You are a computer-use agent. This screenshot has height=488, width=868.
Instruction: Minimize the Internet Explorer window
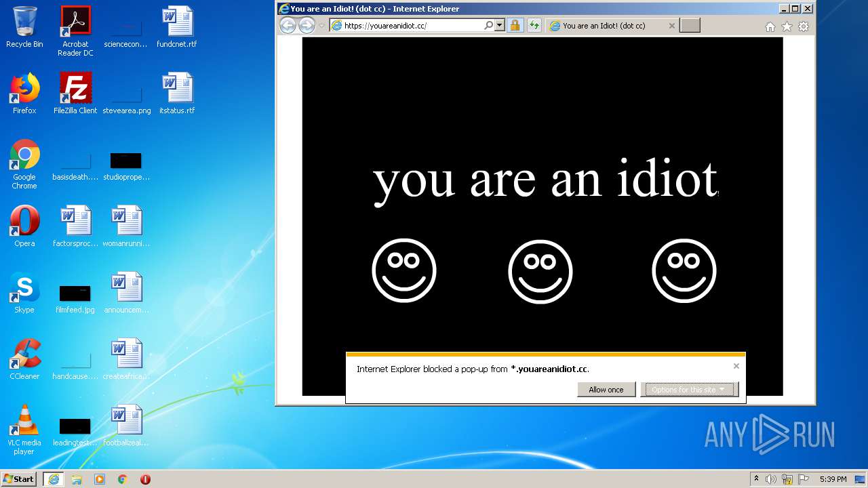(x=785, y=9)
